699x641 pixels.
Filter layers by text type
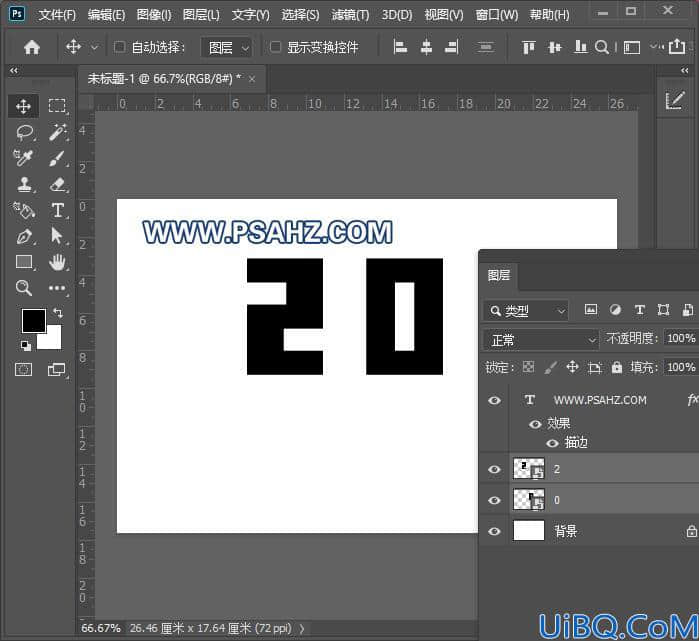point(639,310)
